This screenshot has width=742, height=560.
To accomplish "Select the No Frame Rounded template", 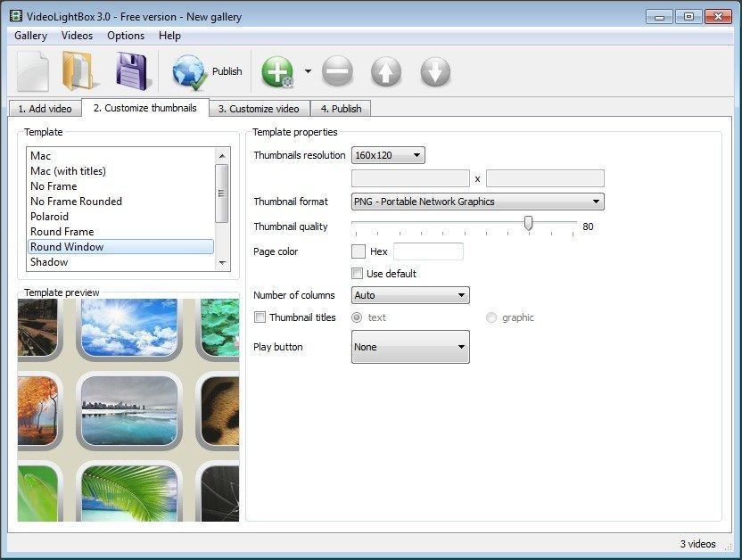I will [121, 201].
